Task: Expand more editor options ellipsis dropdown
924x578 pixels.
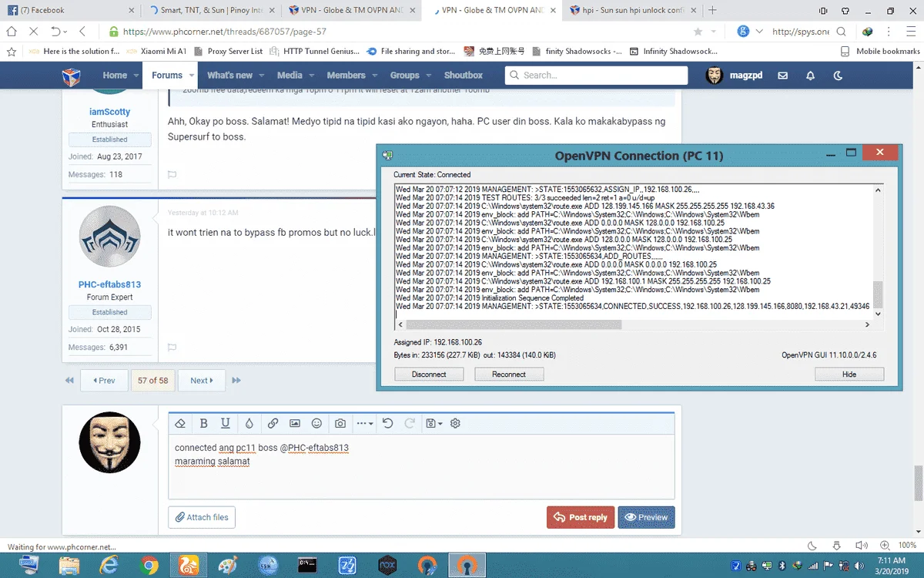Action: (x=365, y=423)
